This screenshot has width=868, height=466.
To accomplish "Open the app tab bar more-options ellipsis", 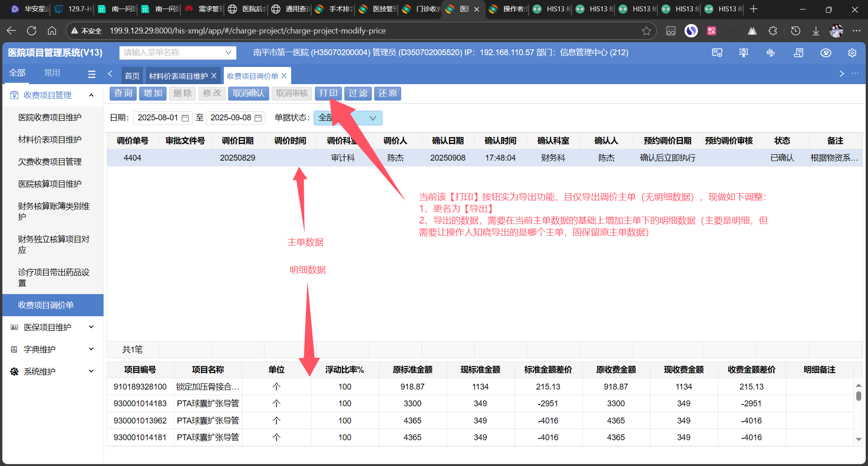I will [855, 73].
